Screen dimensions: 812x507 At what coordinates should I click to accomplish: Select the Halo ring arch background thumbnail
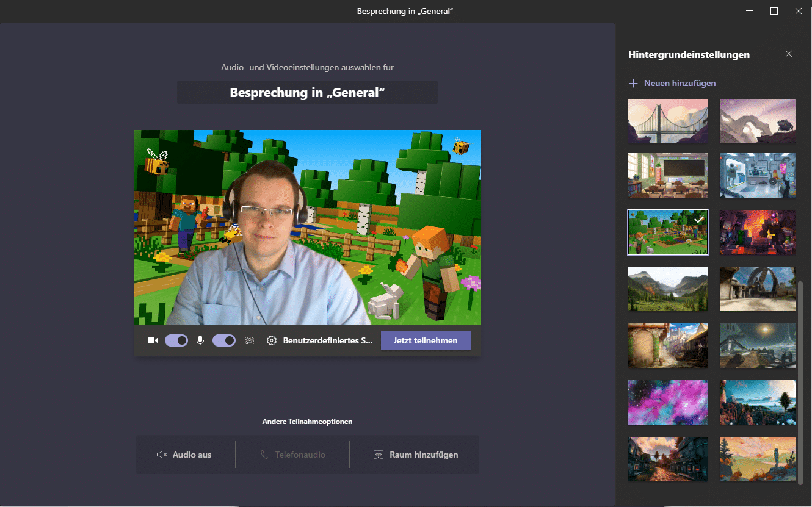click(758, 289)
